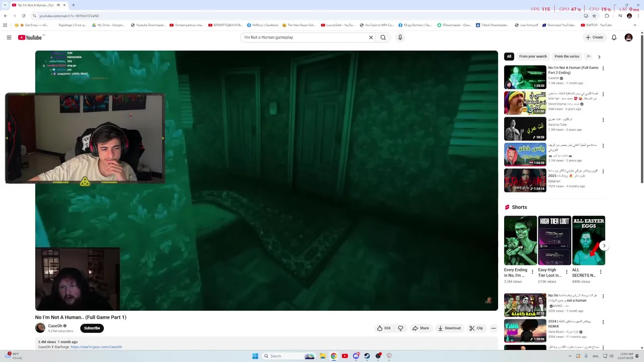Open 'No I'm Not A Human (Full Game Part 2 Ending)' thumbnail
The image size is (644, 362).
coord(525,77)
